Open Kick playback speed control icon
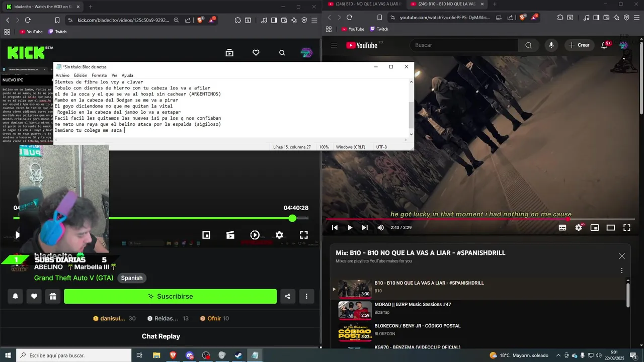644x362 pixels. (x=255, y=235)
